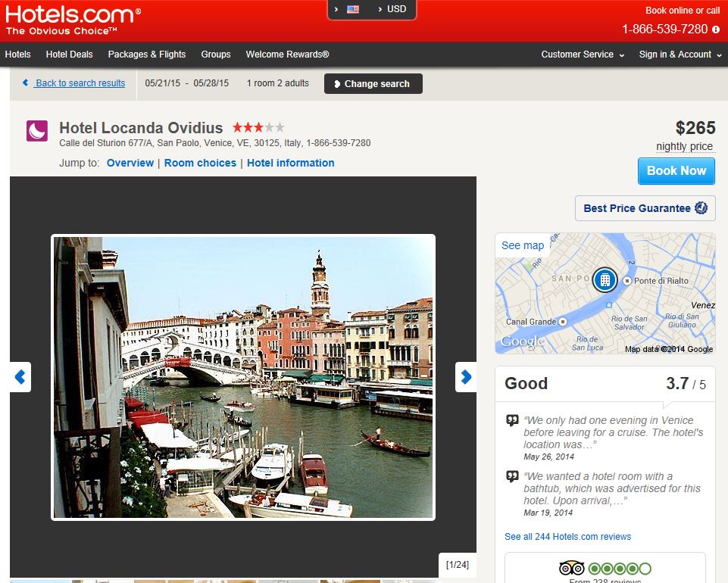This screenshot has height=583, width=728.
Task: Click the nightly price label
Action: click(x=684, y=146)
